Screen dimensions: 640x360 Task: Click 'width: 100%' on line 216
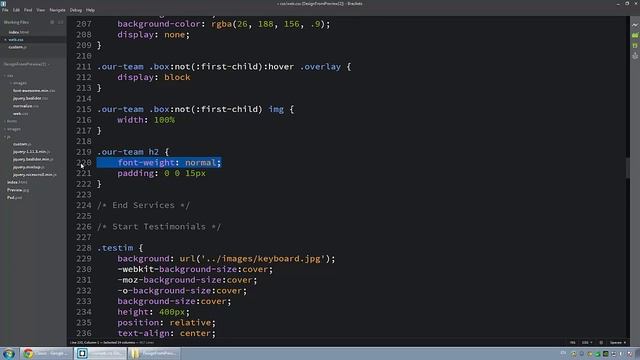point(146,120)
